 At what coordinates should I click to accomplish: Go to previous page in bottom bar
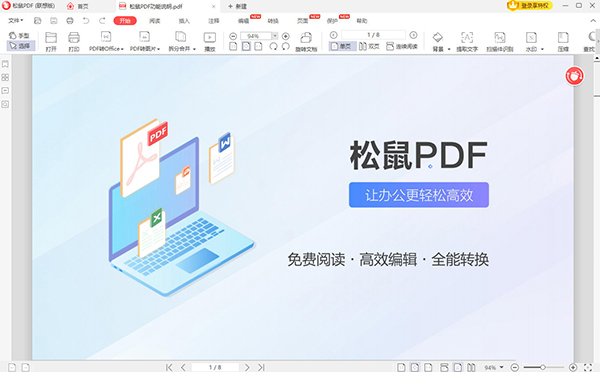183,367
